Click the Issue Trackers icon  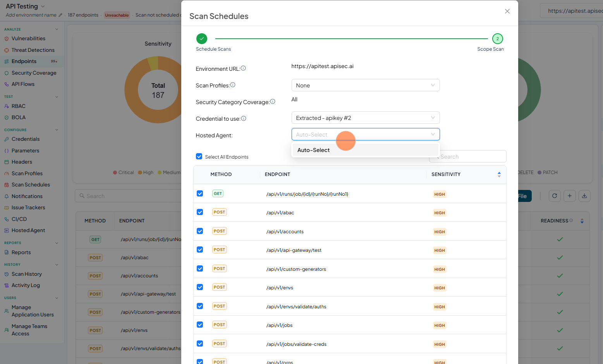7,208
